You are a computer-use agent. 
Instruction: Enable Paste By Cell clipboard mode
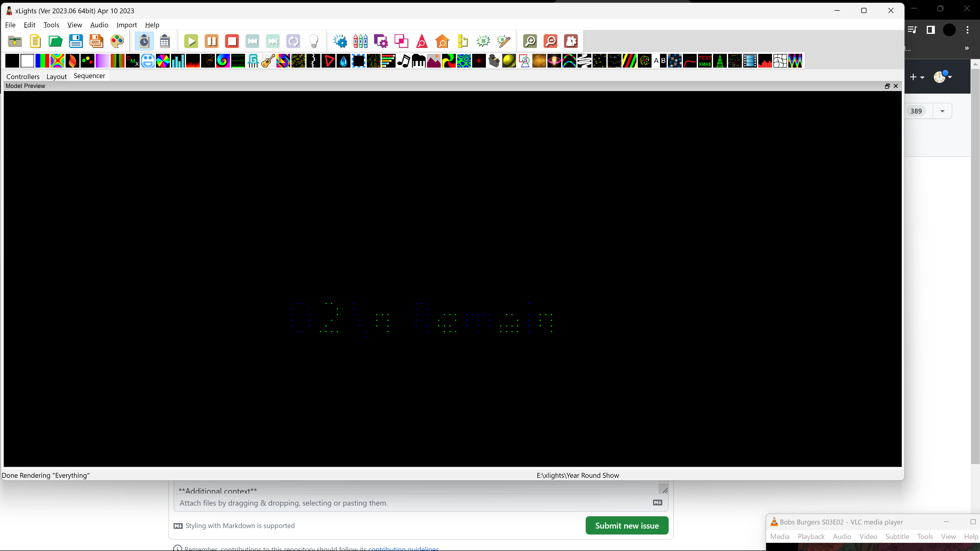click(165, 41)
